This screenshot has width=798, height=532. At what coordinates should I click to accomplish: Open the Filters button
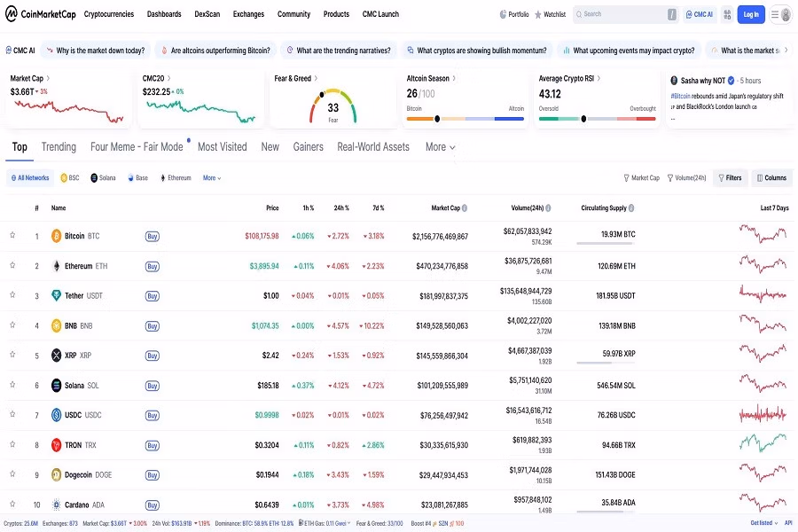[x=730, y=177]
